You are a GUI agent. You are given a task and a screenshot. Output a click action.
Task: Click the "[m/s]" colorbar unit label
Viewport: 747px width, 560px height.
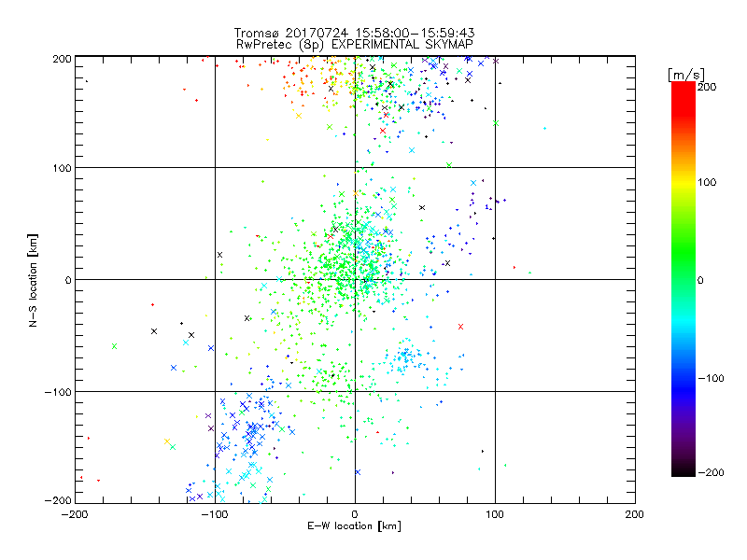point(686,75)
